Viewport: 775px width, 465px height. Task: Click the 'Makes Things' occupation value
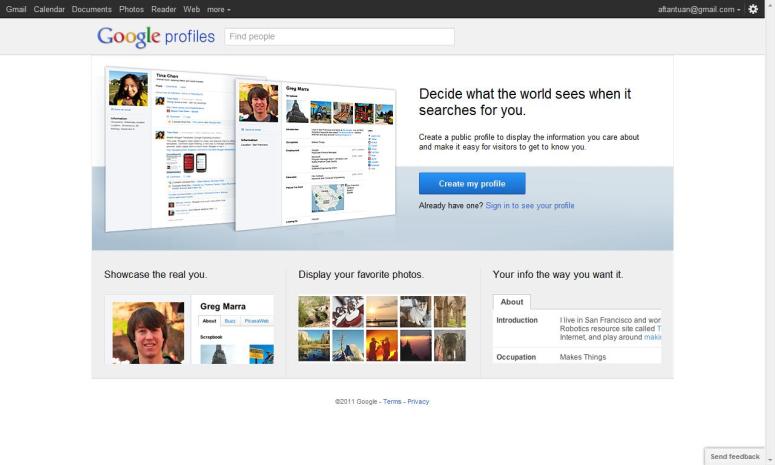click(583, 357)
